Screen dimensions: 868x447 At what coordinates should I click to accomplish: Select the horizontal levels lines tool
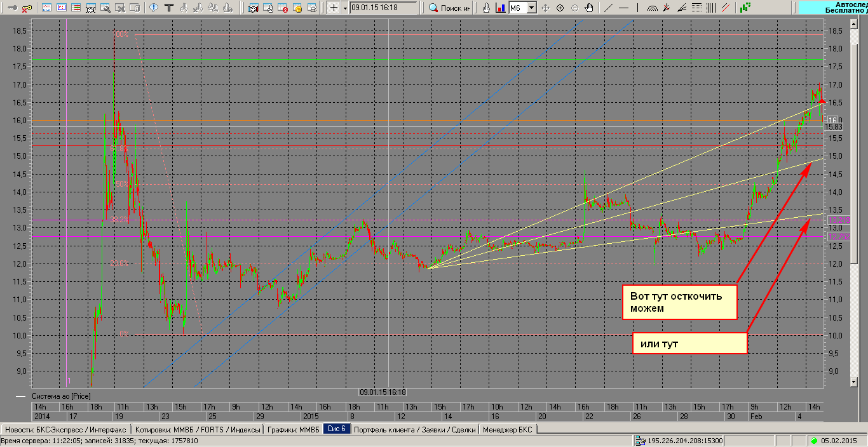point(696,8)
